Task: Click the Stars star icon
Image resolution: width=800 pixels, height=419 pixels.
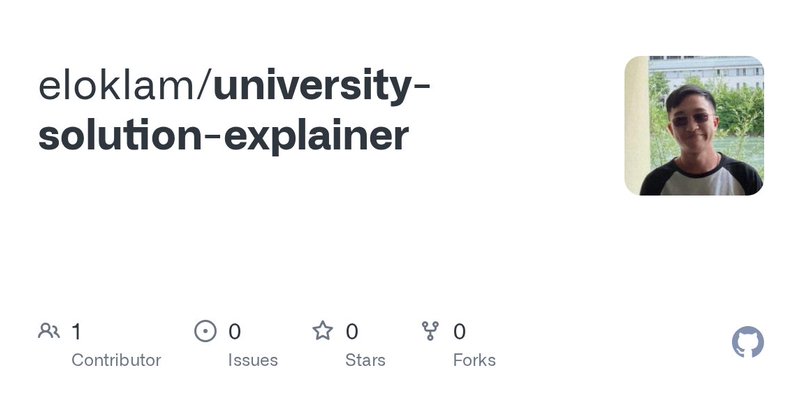Action: [322, 331]
